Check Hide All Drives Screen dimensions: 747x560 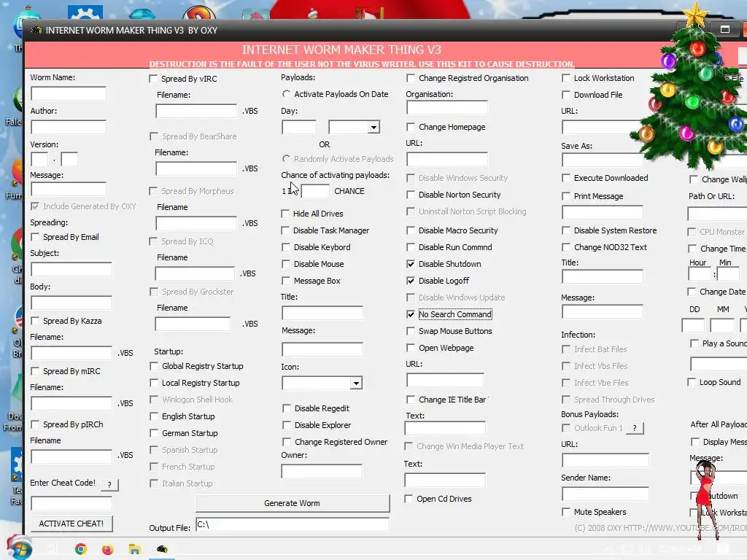[x=285, y=214]
